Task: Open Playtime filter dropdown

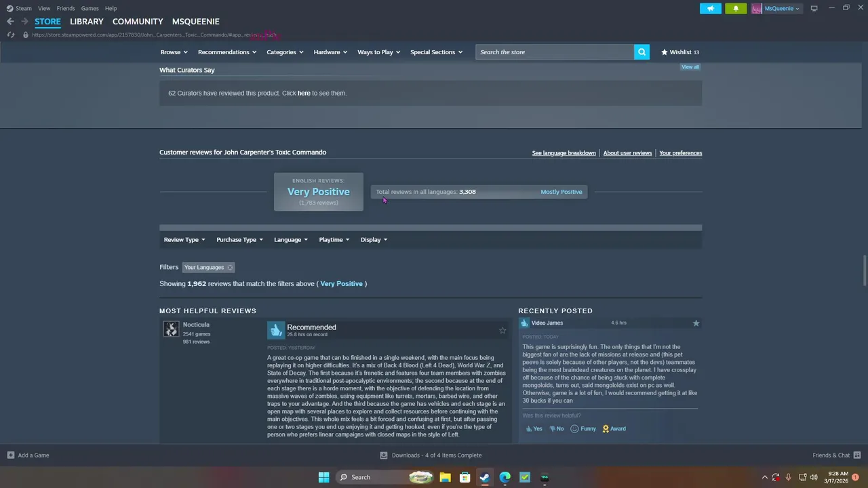Action: pos(334,240)
